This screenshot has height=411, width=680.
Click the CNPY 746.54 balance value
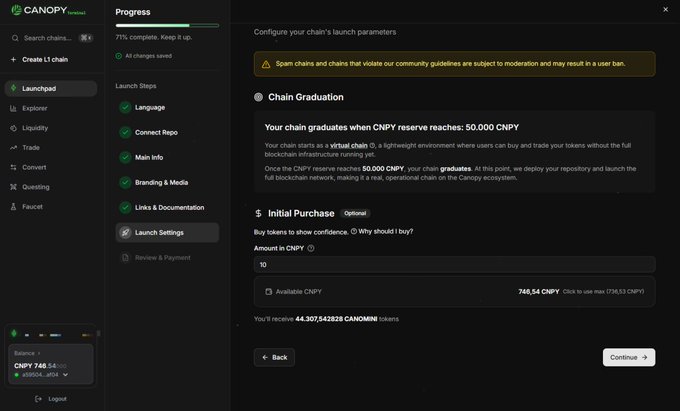[x=40, y=365]
